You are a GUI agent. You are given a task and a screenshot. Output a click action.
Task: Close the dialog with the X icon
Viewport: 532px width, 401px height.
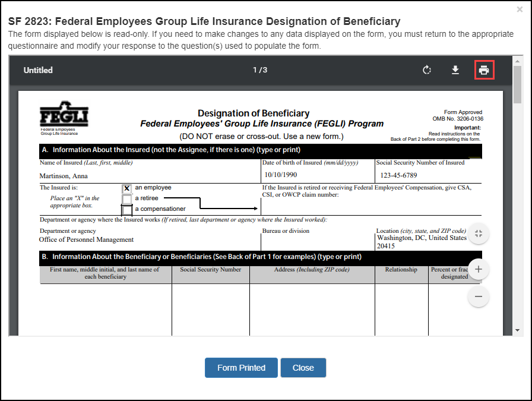[x=520, y=10]
